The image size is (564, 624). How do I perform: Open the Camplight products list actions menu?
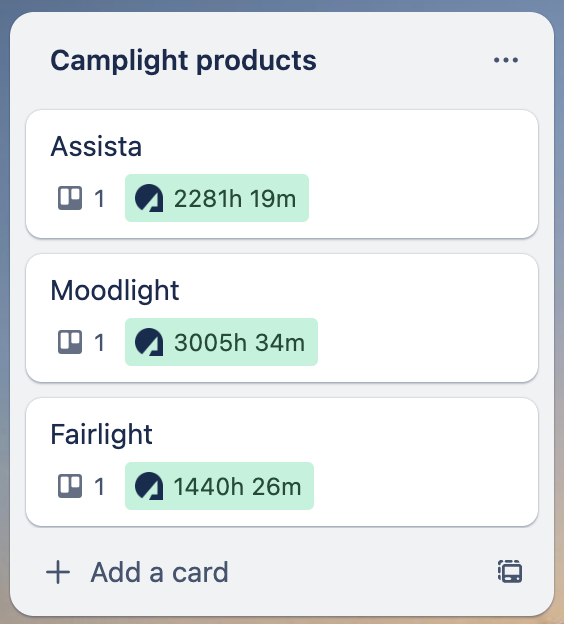[x=506, y=60]
